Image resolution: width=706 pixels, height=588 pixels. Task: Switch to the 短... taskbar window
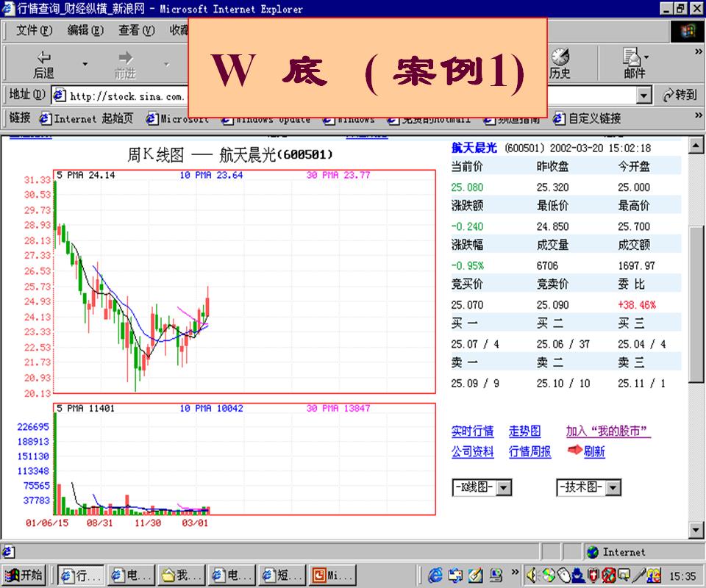point(283,575)
